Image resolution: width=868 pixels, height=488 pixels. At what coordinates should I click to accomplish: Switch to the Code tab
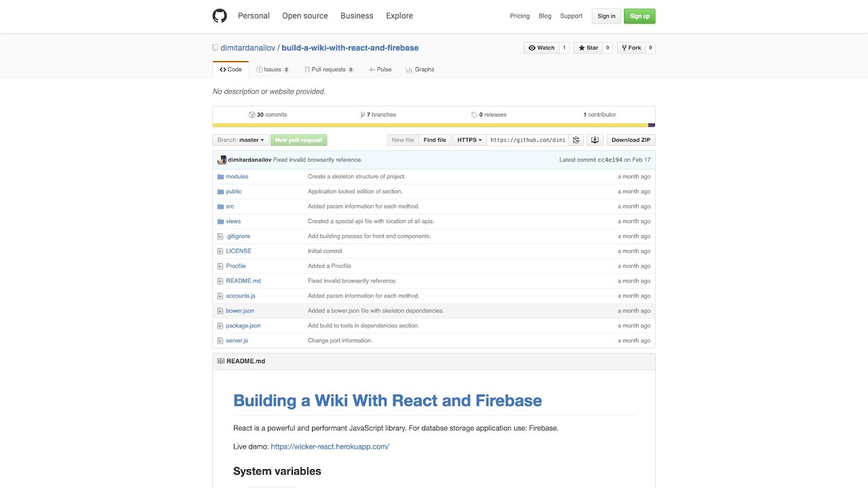pos(231,69)
